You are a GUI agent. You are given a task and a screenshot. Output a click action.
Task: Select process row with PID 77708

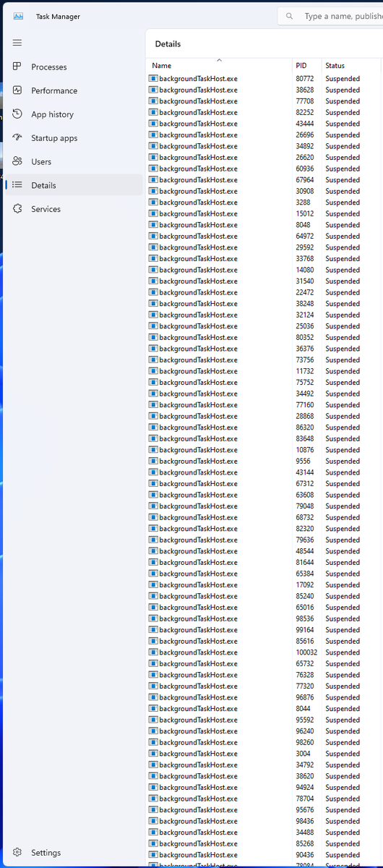point(264,101)
